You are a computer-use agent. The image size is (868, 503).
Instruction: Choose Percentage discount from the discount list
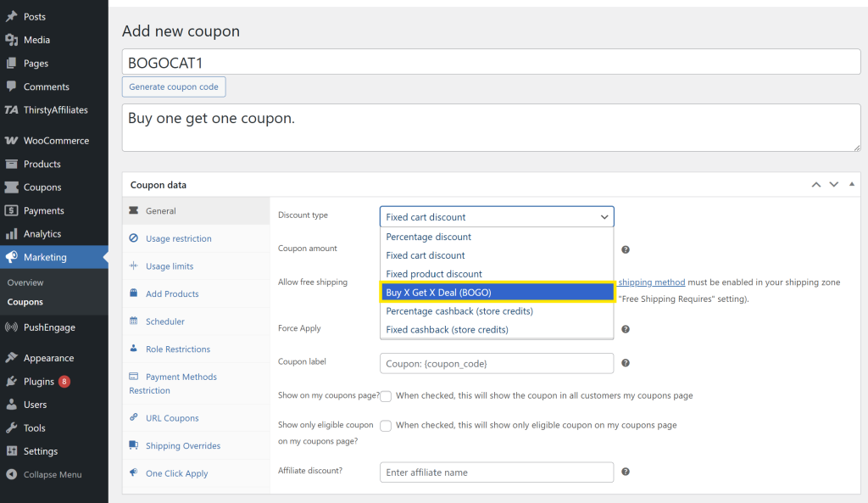click(x=428, y=237)
